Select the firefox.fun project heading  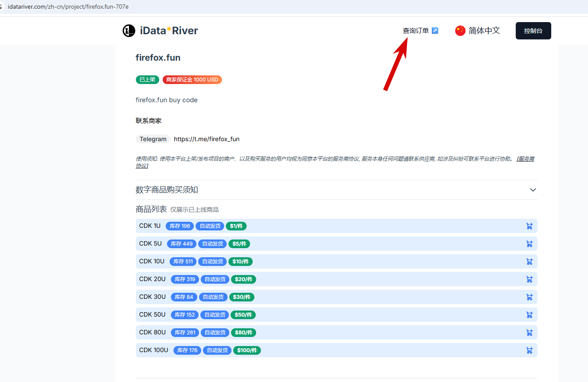(x=158, y=58)
